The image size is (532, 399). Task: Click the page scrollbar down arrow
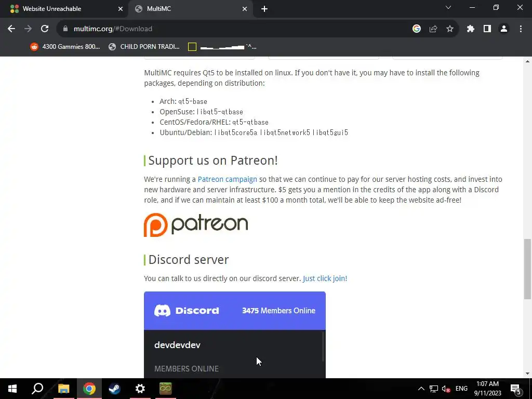pos(527,374)
